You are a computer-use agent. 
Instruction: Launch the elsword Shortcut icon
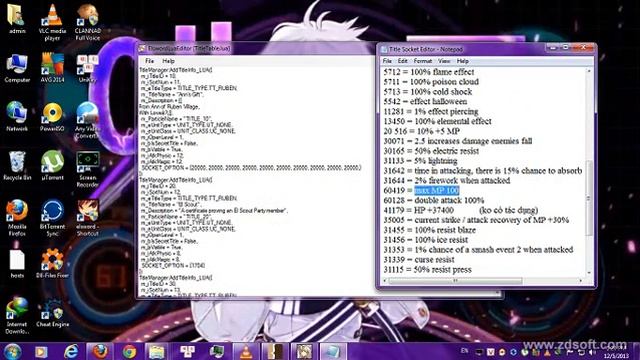pos(87,218)
